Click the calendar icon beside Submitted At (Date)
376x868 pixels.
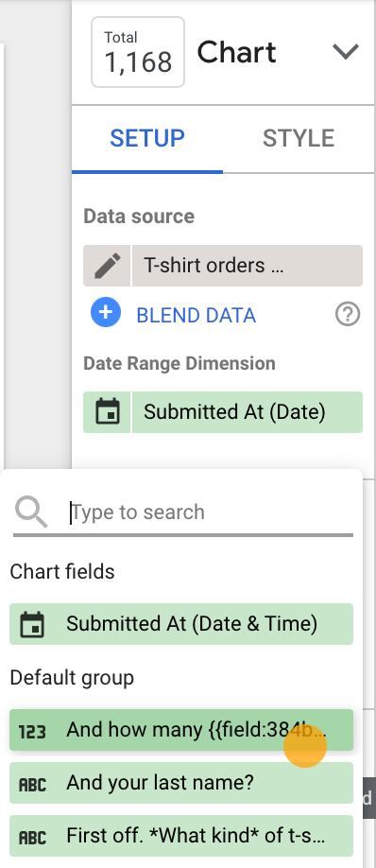(108, 412)
